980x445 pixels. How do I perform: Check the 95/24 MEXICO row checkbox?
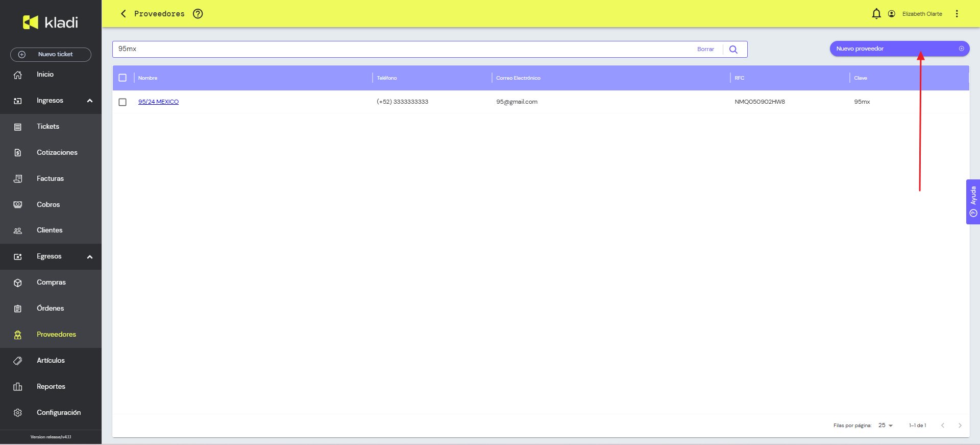[122, 102]
